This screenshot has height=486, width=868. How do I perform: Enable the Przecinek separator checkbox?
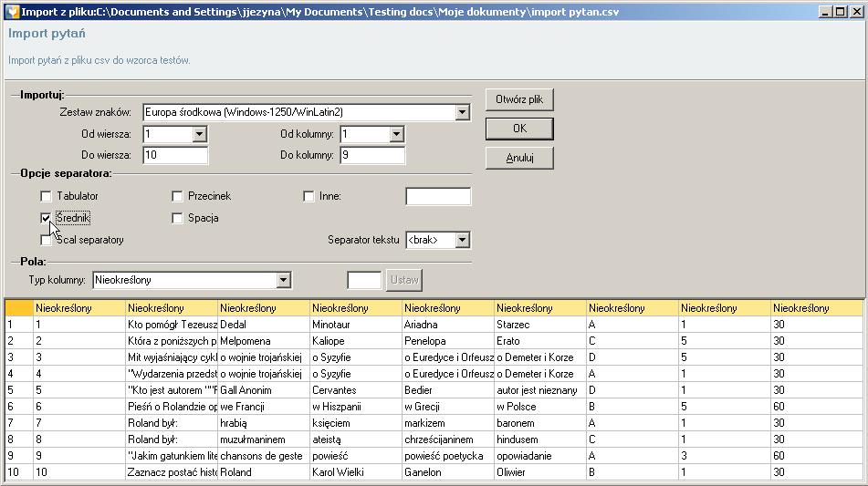pos(177,196)
